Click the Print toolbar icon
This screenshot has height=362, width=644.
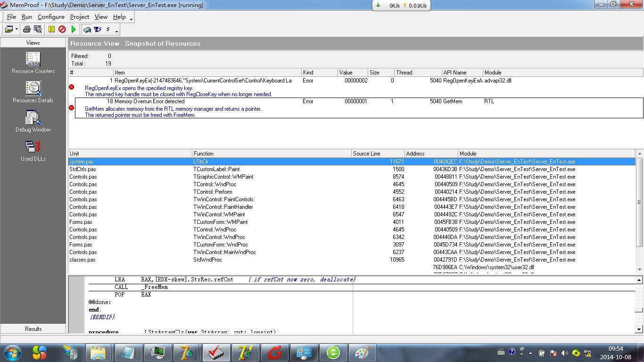click(27, 29)
